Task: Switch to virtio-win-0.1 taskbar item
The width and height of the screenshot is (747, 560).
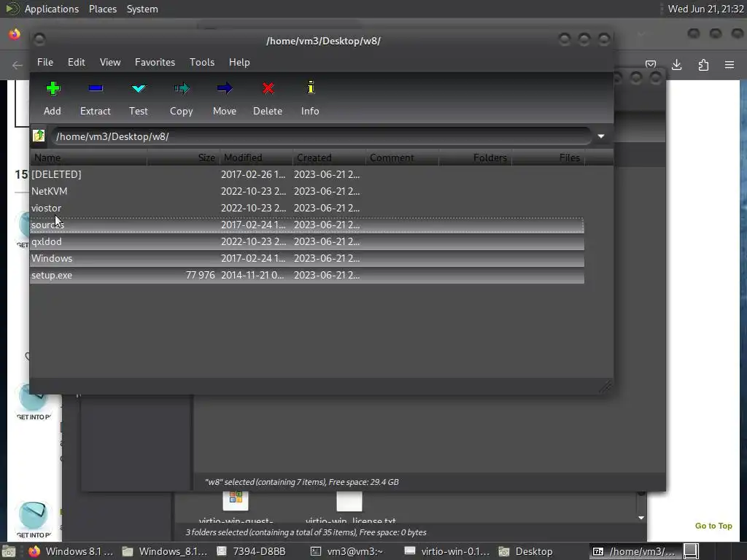Action: tap(446, 551)
